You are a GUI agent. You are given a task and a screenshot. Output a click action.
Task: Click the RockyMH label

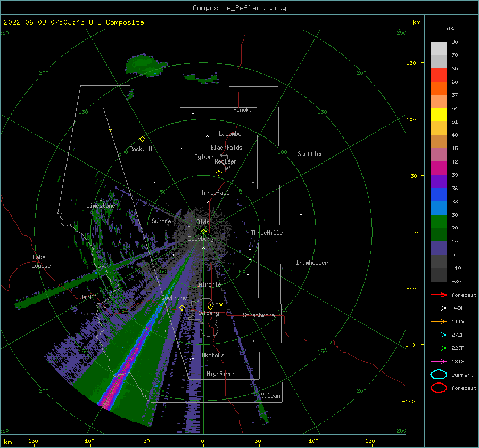tap(141, 149)
